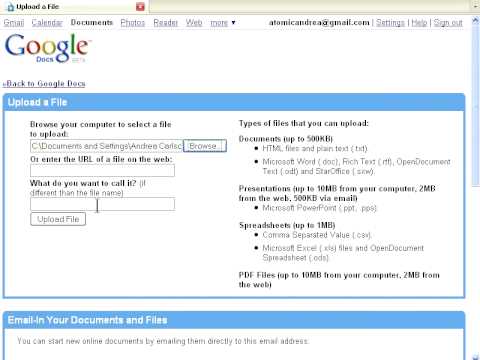This screenshot has width=480, height=360.
Task: Click Email-In Your Documents and Files header
Action: (x=234, y=320)
